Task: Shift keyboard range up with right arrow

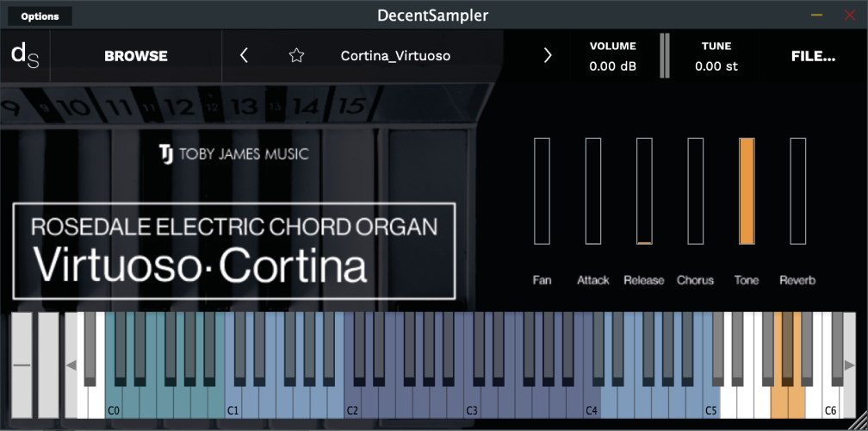Action: tap(849, 365)
